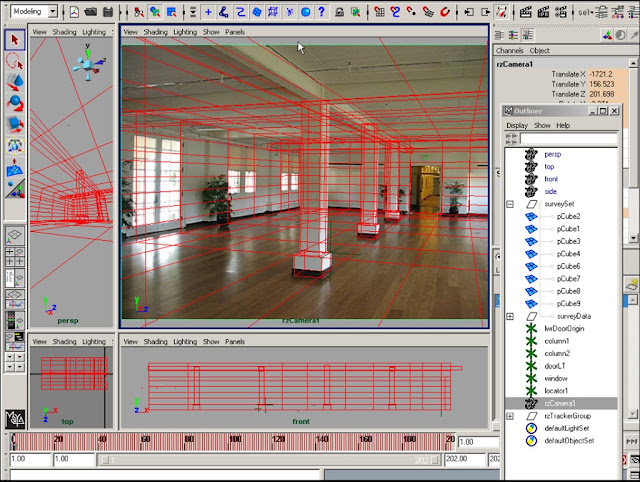Click the current frame field 1.00
This screenshot has width=640, height=482.
pyautogui.click(x=478, y=442)
